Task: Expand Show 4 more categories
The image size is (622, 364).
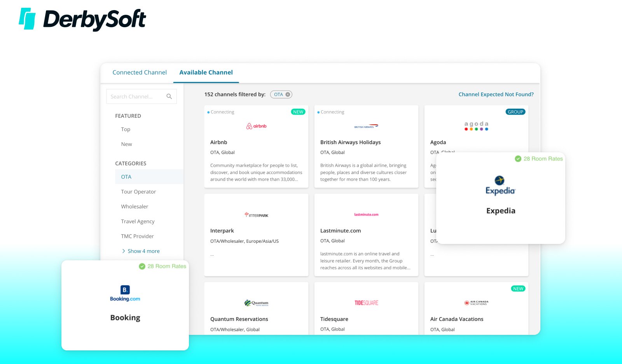Action: click(141, 251)
